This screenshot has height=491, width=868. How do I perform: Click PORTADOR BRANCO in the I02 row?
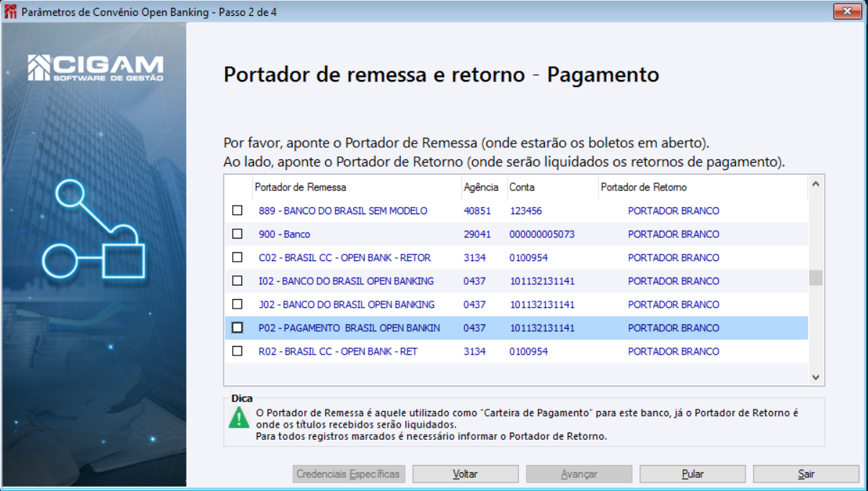[x=673, y=281]
